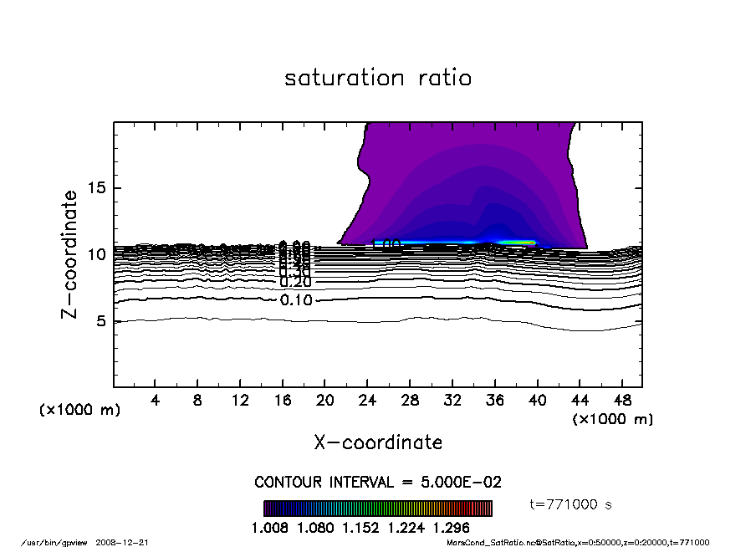The height and width of the screenshot is (547, 756).
Task: Click the "saturation ratio" plot title
Action: point(378,79)
